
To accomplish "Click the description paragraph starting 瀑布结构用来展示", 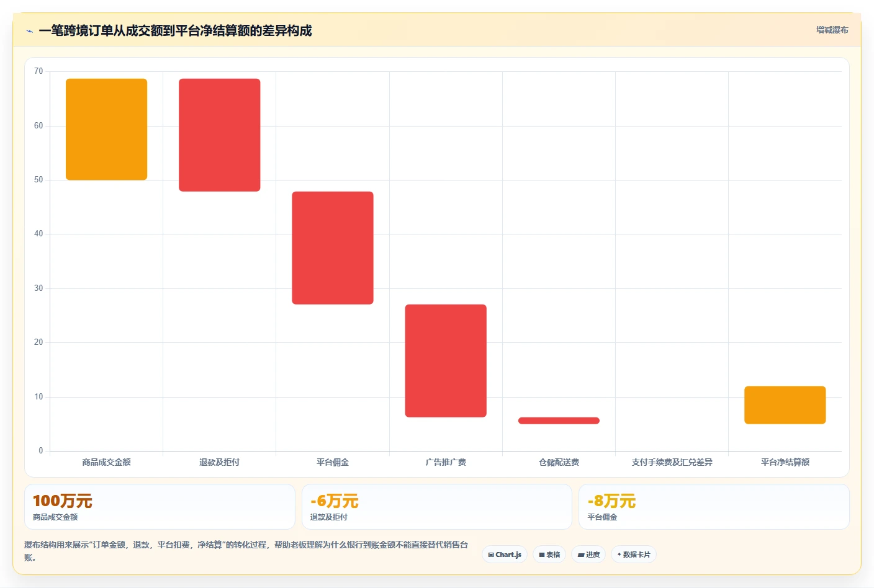I will point(246,551).
